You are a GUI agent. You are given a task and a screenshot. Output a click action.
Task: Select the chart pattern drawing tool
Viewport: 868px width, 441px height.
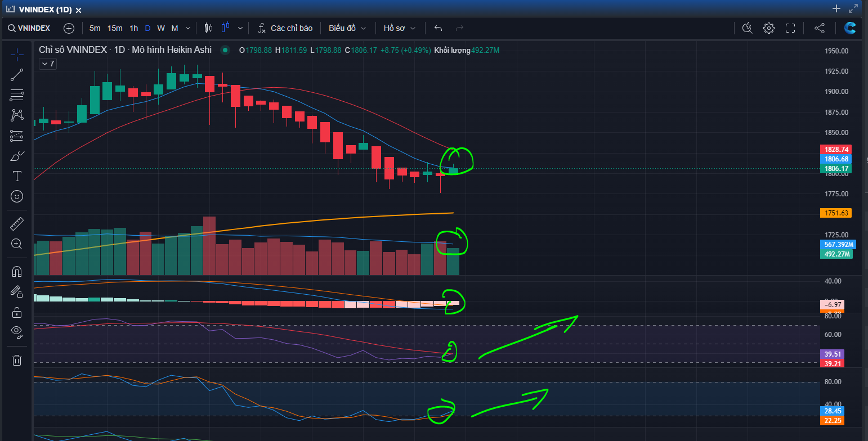point(17,115)
